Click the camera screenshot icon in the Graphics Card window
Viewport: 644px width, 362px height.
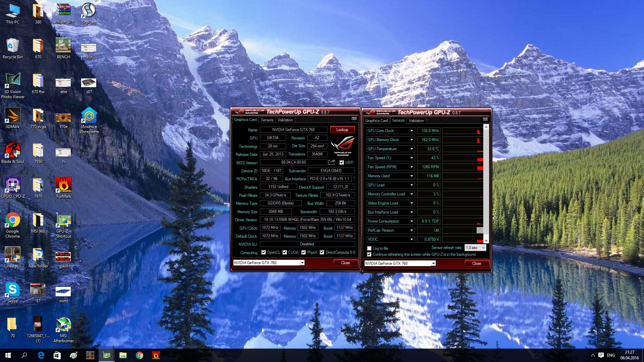point(354,119)
